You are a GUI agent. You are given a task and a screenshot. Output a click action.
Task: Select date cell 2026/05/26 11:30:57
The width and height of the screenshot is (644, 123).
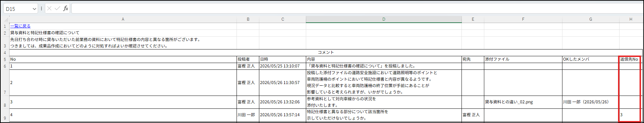(283, 83)
